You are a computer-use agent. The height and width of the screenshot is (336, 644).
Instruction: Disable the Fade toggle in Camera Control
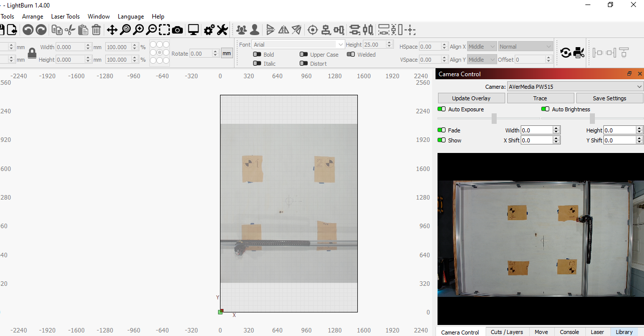(x=442, y=130)
